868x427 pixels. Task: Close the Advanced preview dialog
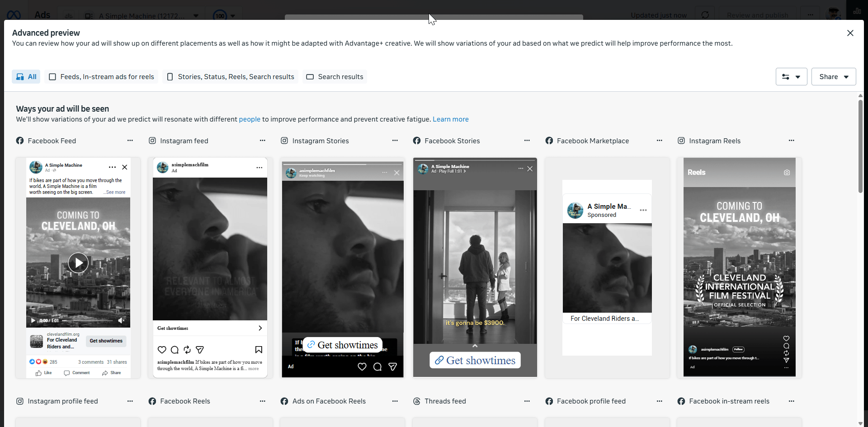[x=850, y=33]
